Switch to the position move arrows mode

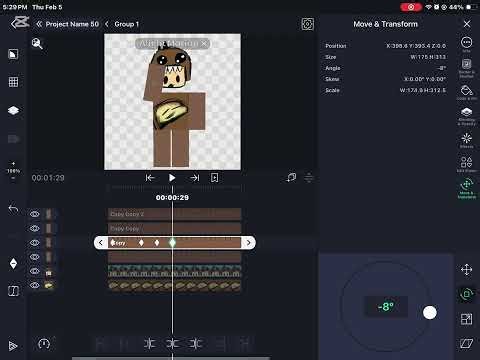466,269
